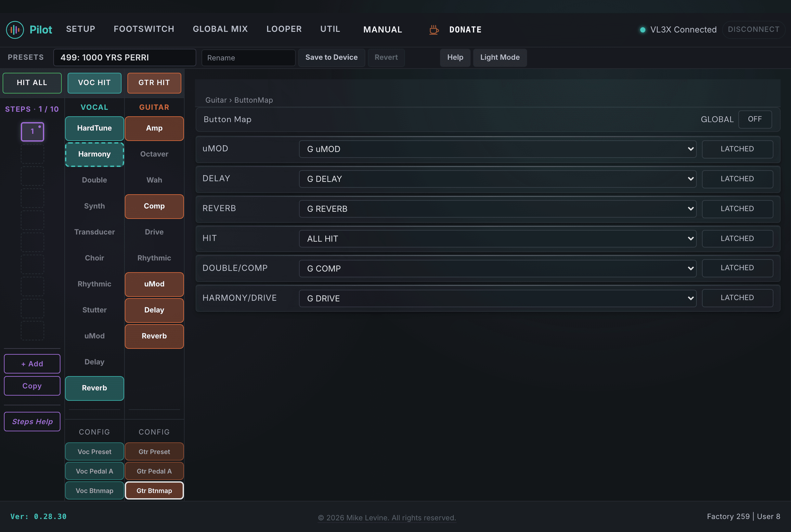Open Steps Help
Image resolution: width=791 pixels, height=532 pixels.
pos(32,422)
